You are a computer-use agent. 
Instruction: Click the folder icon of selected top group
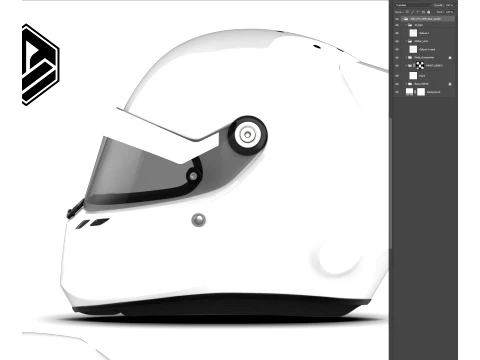pyautogui.click(x=406, y=19)
